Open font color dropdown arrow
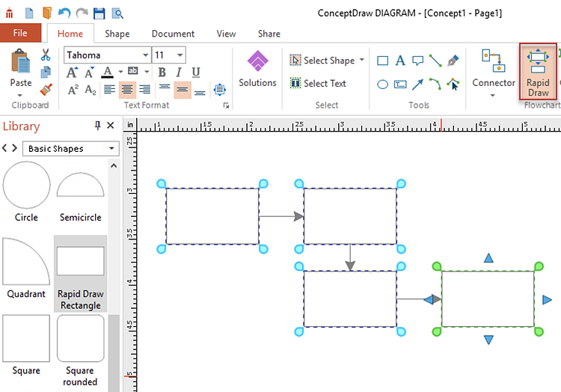561x392 pixels. pos(120,72)
